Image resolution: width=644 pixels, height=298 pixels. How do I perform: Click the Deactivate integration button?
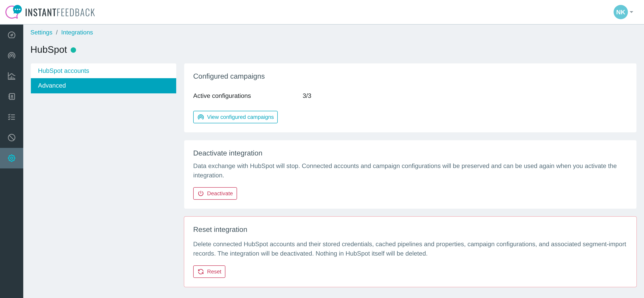[215, 193]
